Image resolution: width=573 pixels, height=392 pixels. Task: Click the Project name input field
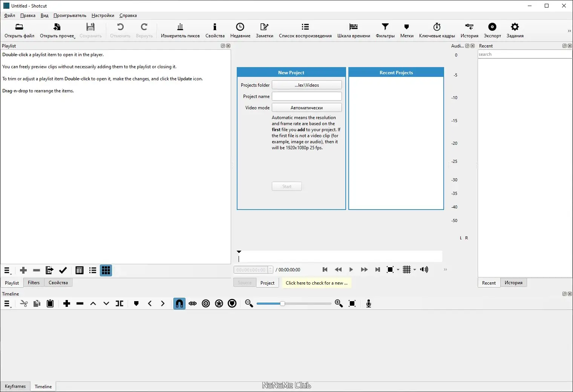307,96
